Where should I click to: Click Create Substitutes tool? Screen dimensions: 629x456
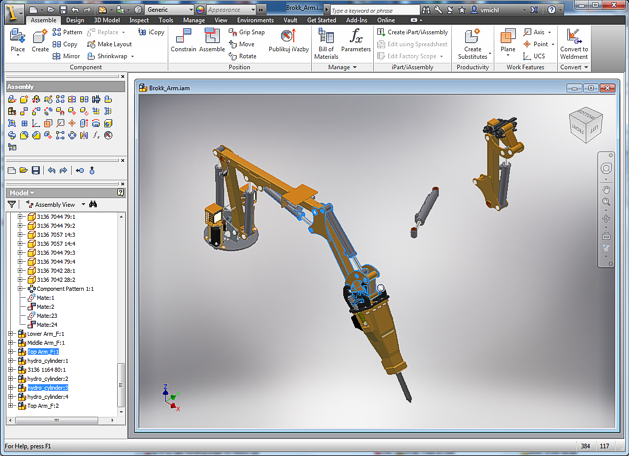tap(473, 44)
